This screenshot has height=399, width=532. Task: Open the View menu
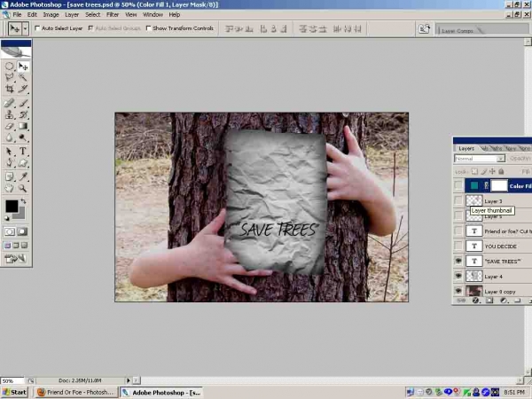(x=130, y=14)
